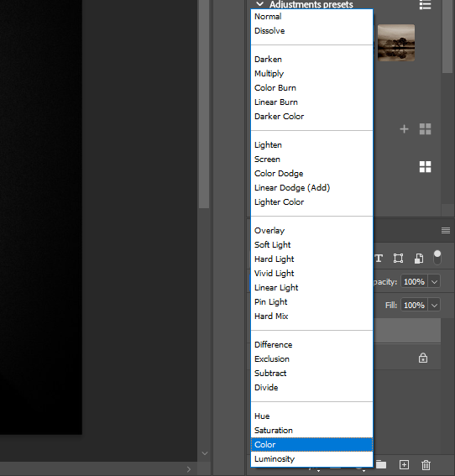The image size is (455, 476).
Task: Click the canvas vertical scrollbar down arrow
Action: pyautogui.click(x=205, y=453)
